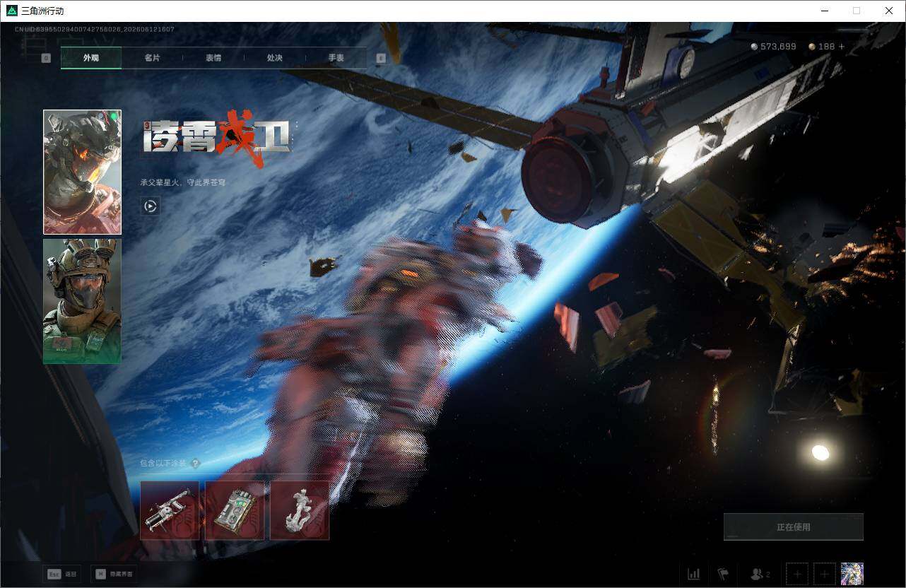Image resolution: width=906 pixels, height=588 pixels.
Task: Click the 三角洲行动 app icon in title bar
Action: pyautogui.click(x=11, y=11)
